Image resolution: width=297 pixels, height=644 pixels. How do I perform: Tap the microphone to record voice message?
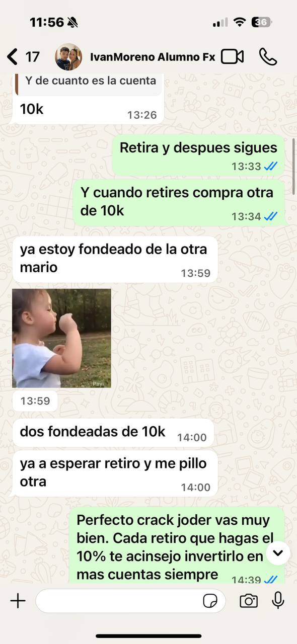tap(278, 600)
